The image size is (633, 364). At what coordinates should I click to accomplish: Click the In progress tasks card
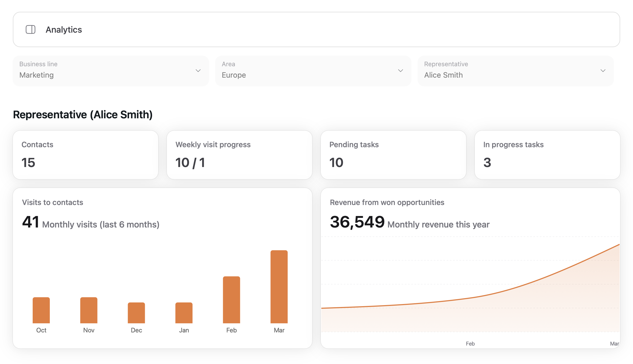click(547, 155)
